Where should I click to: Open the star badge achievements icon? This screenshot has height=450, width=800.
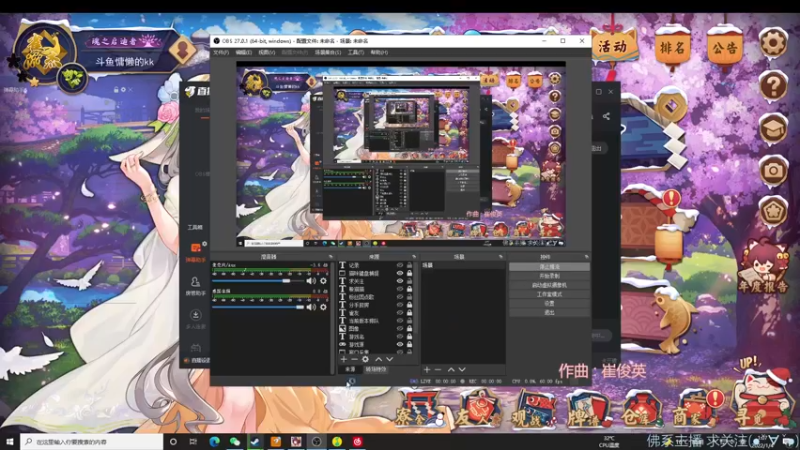pyautogui.click(x=773, y=211)
